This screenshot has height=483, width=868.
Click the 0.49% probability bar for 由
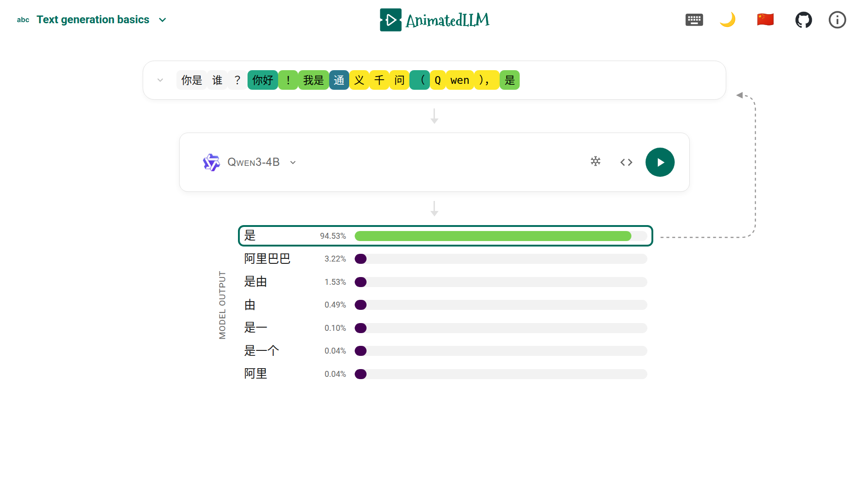tap(500, 305)
